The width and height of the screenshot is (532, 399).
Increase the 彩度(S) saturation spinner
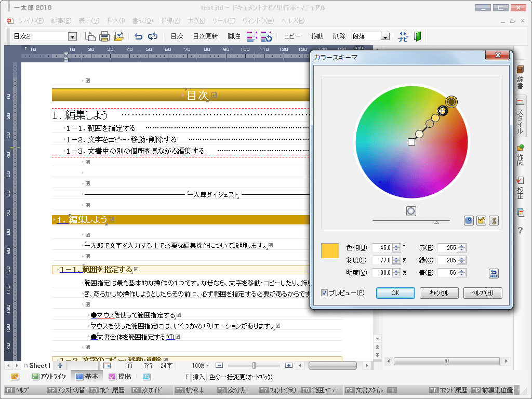click(396, 258)
